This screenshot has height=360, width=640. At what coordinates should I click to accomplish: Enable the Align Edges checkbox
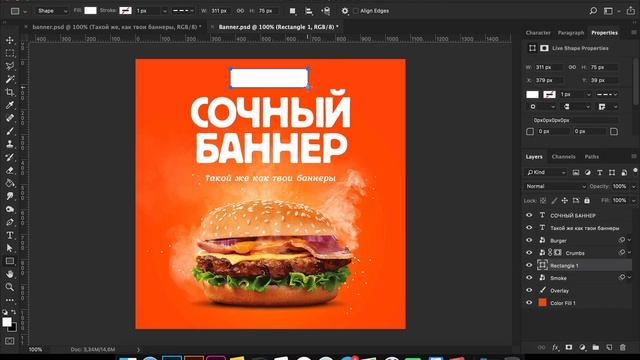(x=356, y=11)
